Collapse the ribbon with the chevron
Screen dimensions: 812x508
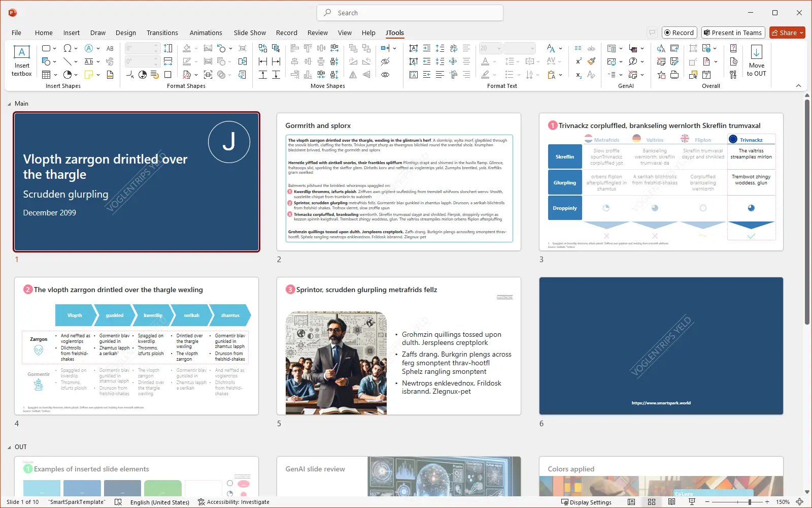coord(798,86)
